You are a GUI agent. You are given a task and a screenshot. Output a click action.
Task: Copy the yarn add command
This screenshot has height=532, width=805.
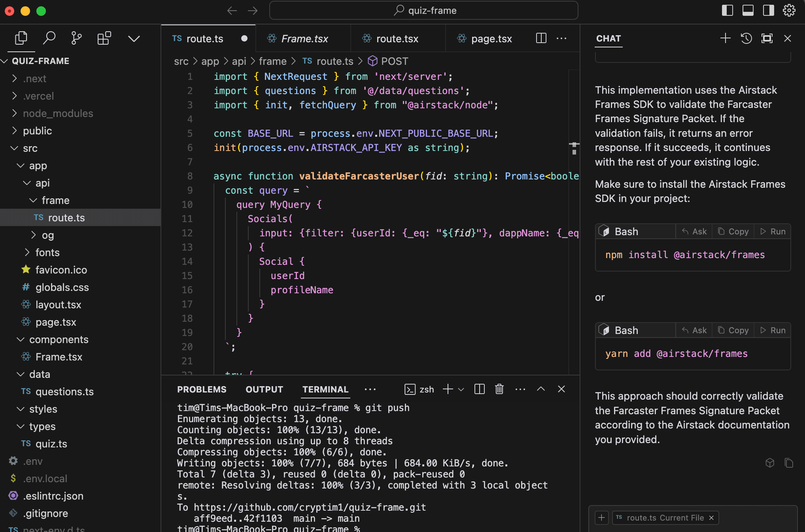(733, 330)
